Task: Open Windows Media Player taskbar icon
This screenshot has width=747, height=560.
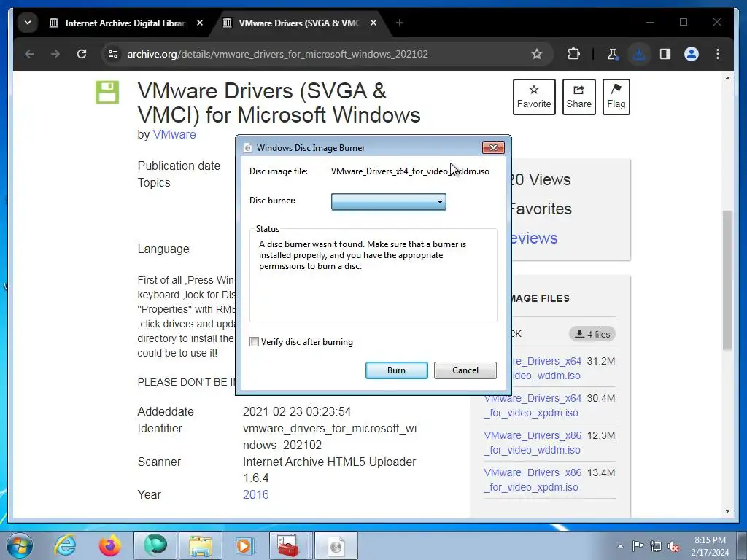Action: click(245, 545)
